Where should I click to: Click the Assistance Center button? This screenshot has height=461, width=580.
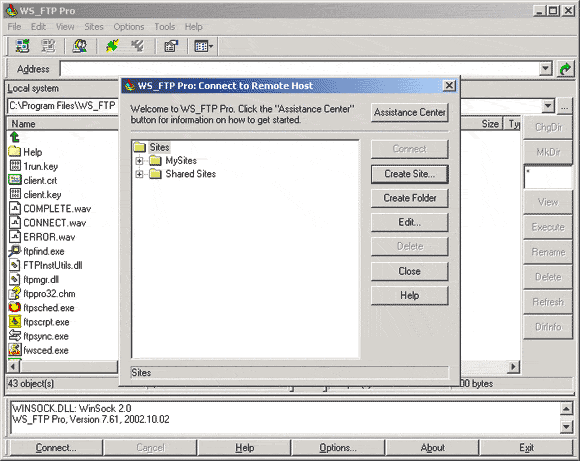pyautogui.click(x=409, y=112)
